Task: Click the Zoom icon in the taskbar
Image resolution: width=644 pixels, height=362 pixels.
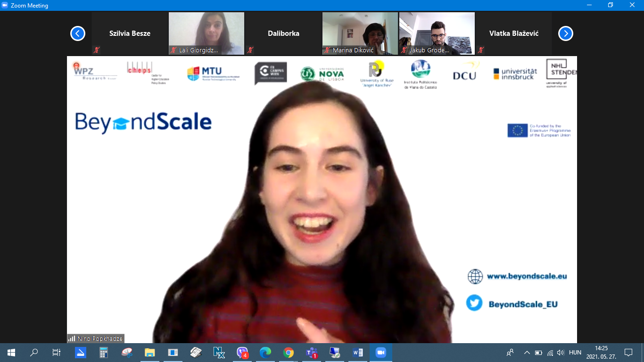Action: (x=380, y=353)
